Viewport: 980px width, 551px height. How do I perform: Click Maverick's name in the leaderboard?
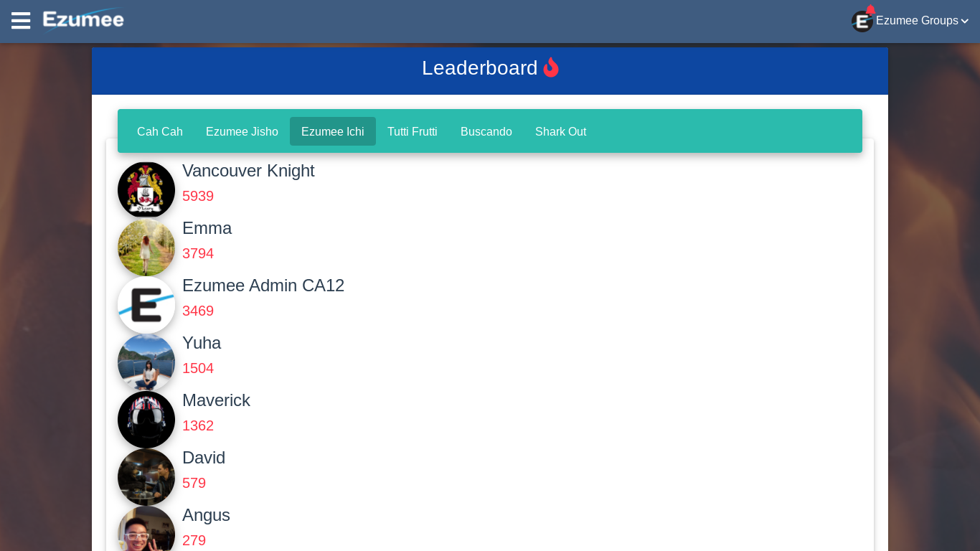click(216, 400)
